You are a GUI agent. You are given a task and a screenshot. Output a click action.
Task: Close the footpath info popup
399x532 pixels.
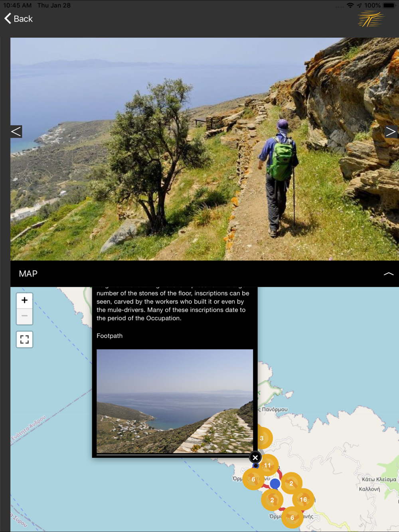255,457
